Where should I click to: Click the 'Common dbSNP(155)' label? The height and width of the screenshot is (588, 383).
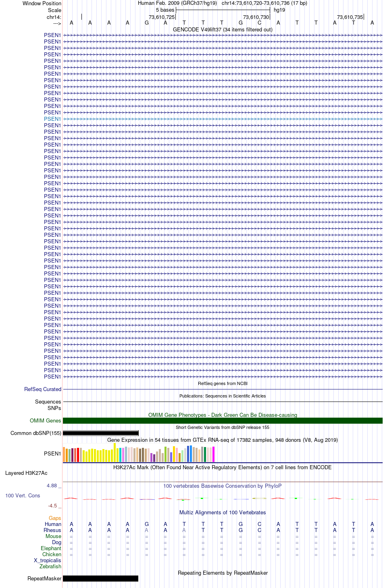(x=36, y=433)
